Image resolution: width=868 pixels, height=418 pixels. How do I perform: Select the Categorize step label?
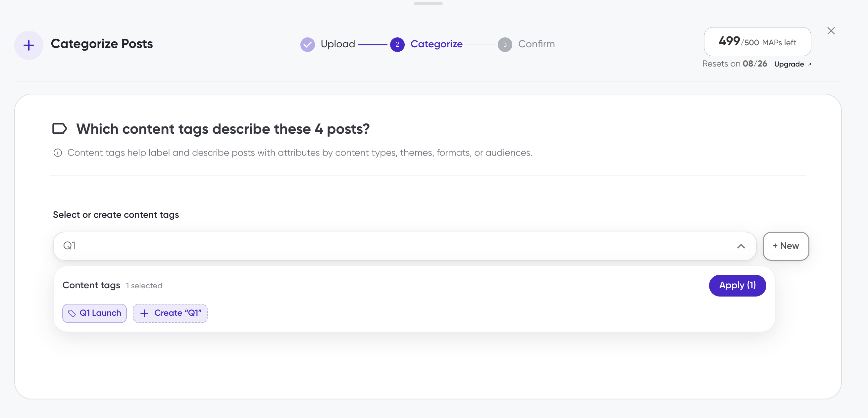tap(436, 44)
